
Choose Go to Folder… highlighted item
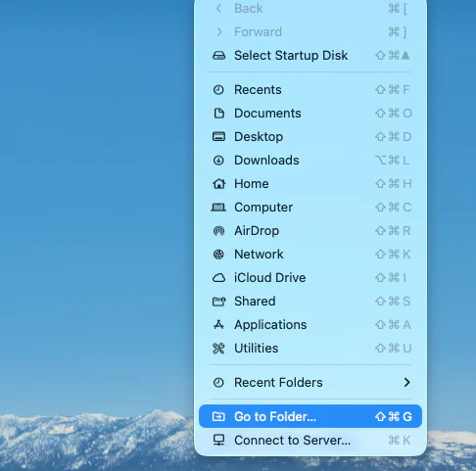(310, 416)
